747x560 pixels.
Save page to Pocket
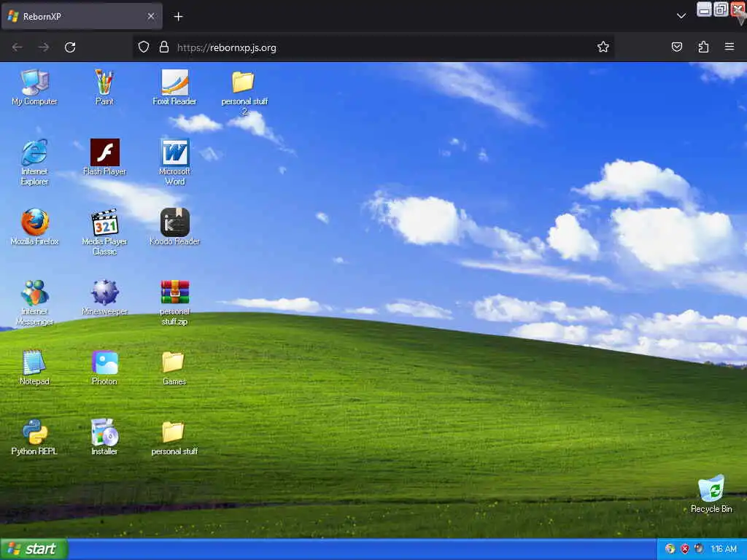677,47
